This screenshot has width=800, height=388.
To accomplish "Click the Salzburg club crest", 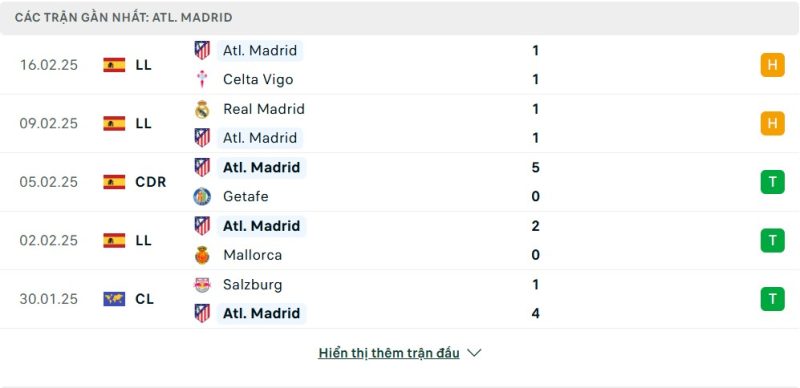I will click(x=202, y=284).
